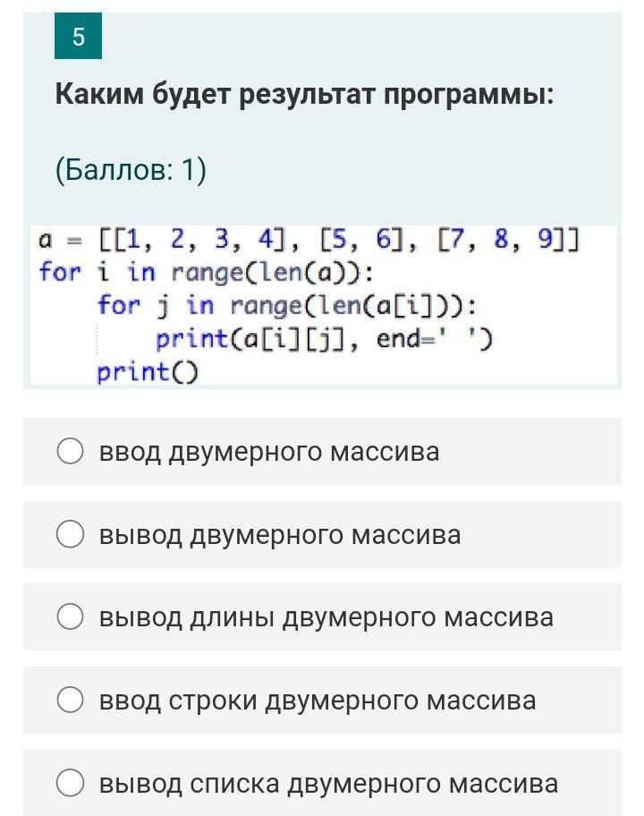Click the inner 'for j in range' line
Viewport: 644px width, 816px height.
[286, 305]
